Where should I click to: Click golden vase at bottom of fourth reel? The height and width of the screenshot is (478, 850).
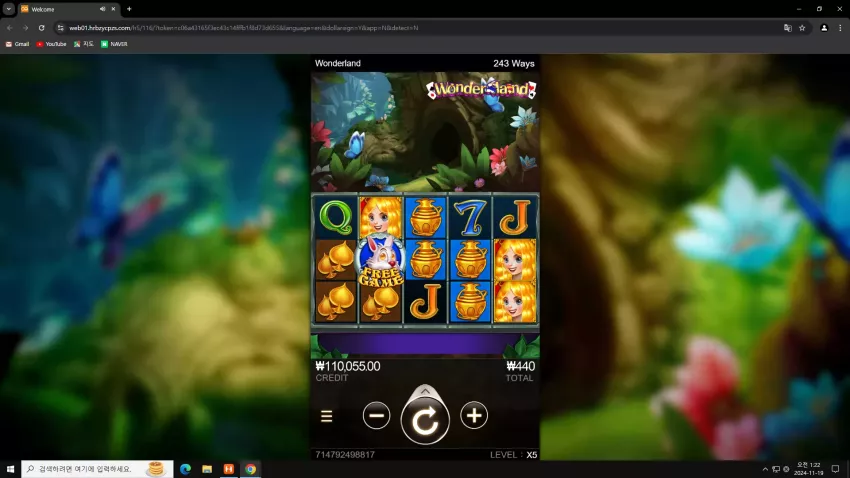(x=470, y=302)
